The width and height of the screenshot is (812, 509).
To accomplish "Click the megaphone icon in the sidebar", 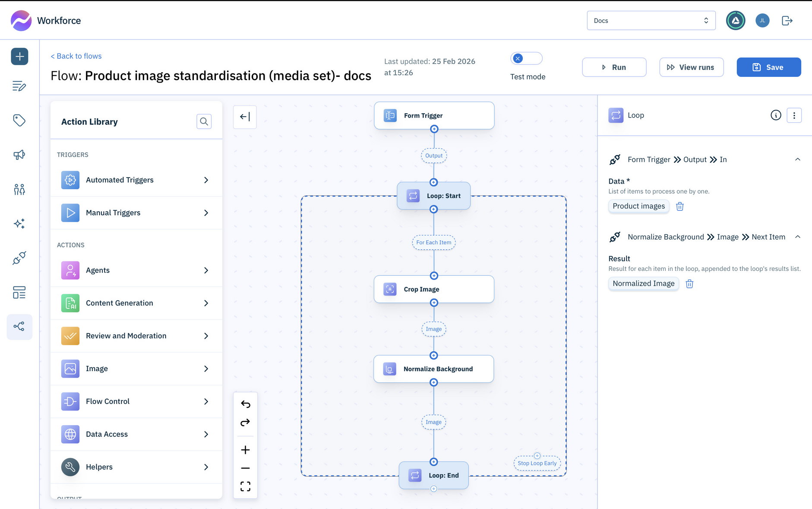I will [x=19, y=155].
